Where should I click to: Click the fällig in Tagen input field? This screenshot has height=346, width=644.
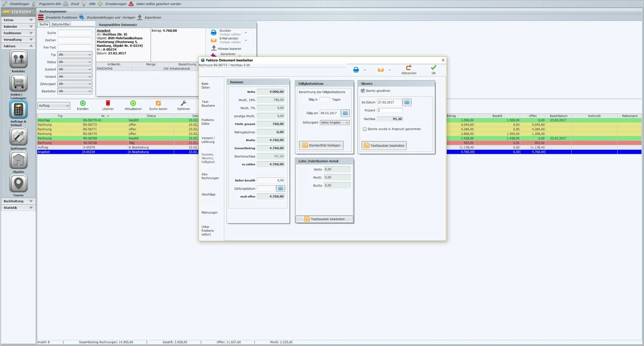point(324,99)
